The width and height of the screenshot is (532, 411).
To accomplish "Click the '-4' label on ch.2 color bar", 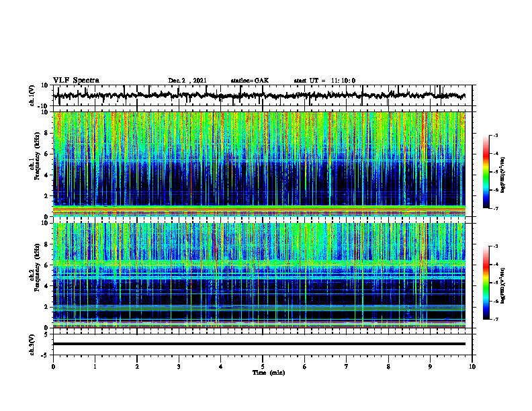I will 496,265.
